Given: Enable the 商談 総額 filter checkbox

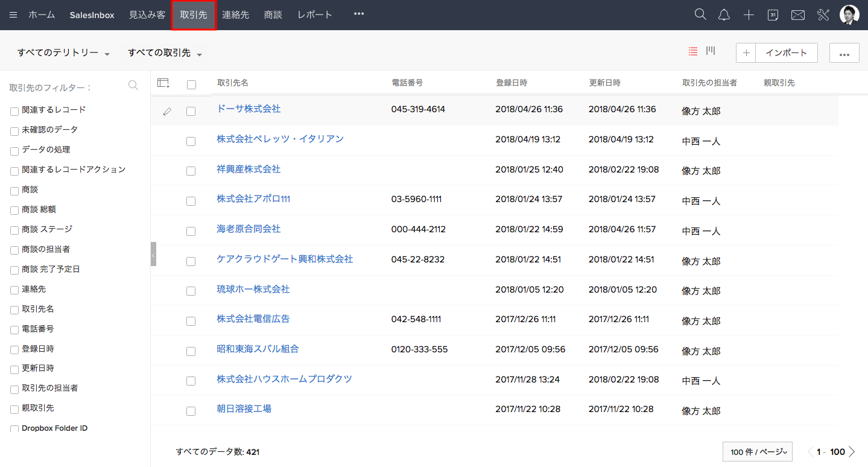Looking at the screenshot, I should 14,211.
